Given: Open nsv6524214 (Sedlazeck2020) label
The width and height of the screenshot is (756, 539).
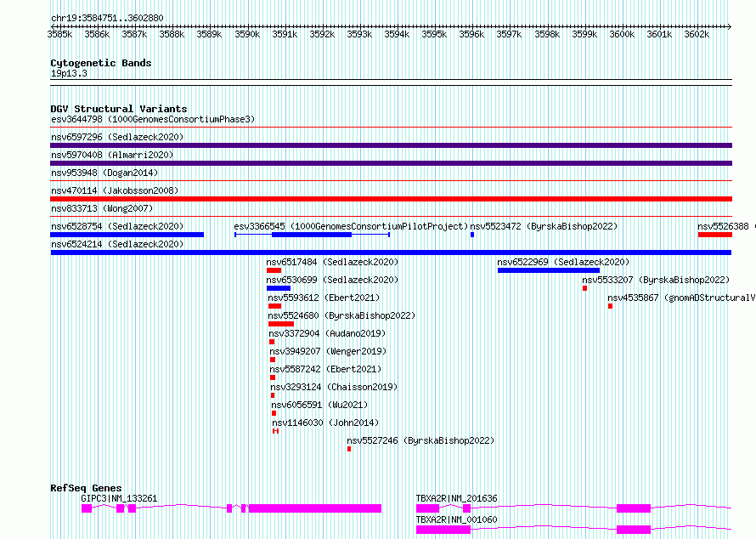Looking at the screenshot, I should tap(117, 244).
